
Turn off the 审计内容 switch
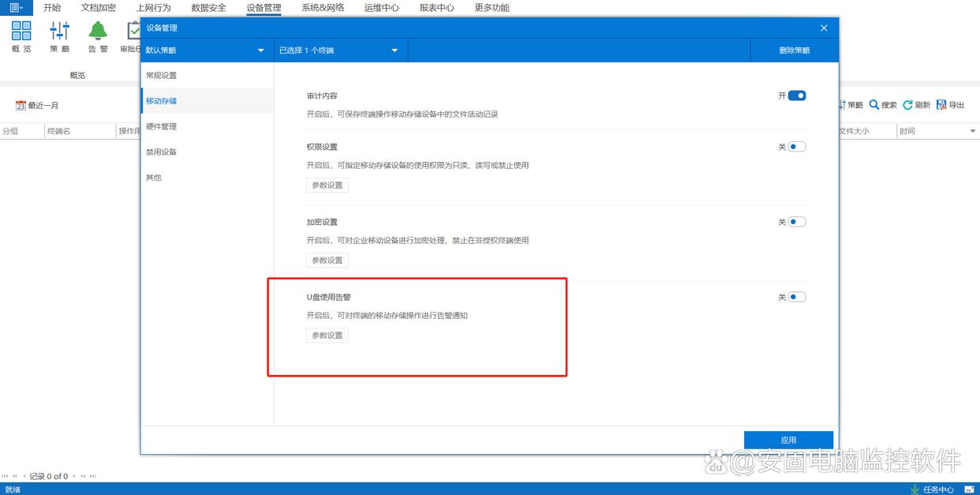tap(797, 96)
